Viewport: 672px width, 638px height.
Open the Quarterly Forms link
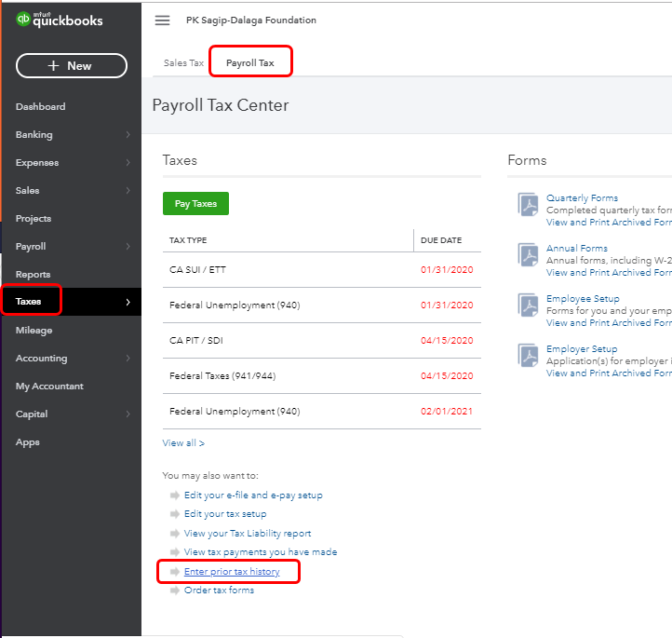582,198
